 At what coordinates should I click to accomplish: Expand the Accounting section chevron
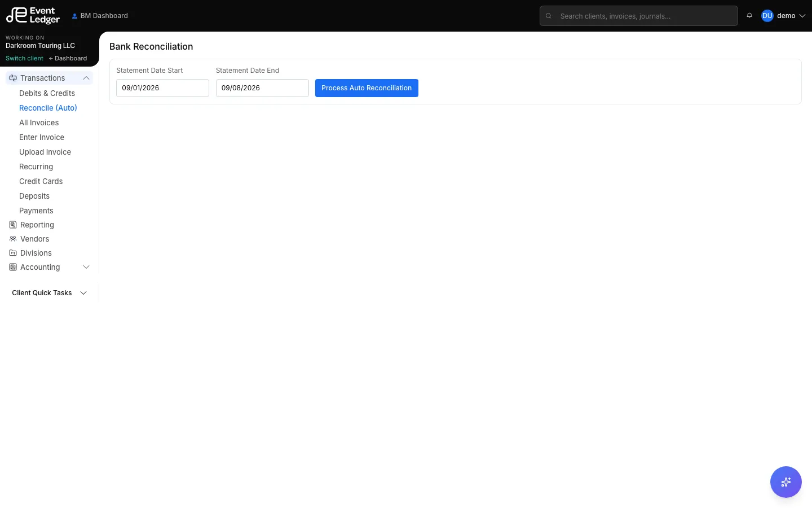coord(86,267)
